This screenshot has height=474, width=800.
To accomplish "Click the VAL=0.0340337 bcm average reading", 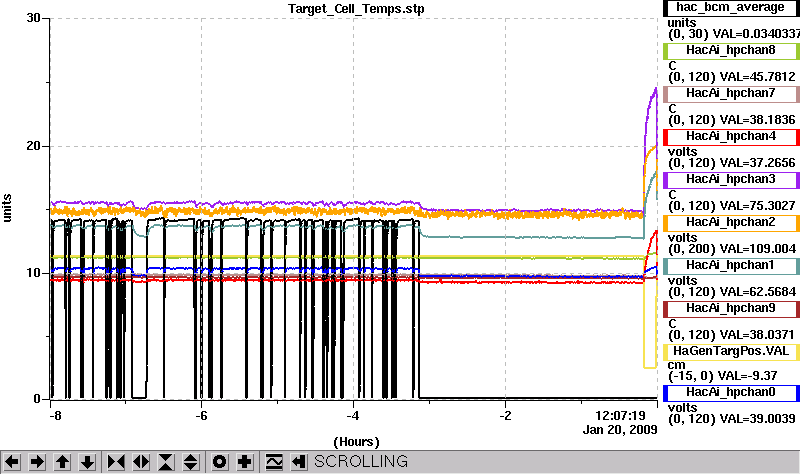I will [756, 34].
